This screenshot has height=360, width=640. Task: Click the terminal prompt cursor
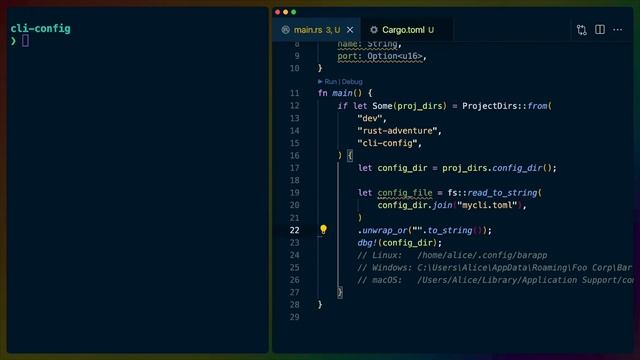(25, 40)
